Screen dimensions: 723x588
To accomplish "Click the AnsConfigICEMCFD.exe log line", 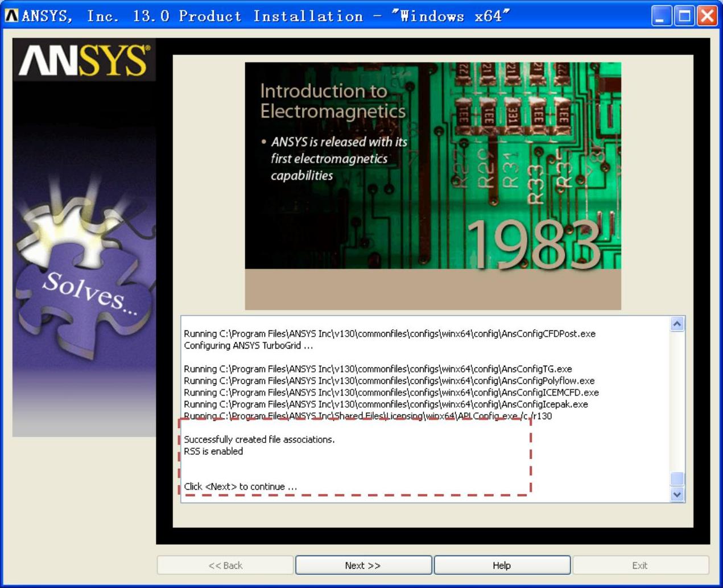I will point(391,393).
